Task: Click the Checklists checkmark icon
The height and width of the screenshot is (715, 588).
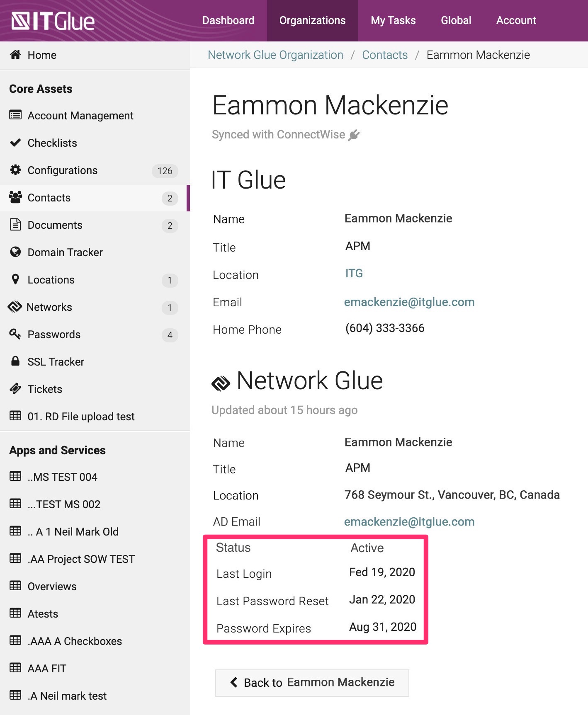Action: (x=15, y=143)
